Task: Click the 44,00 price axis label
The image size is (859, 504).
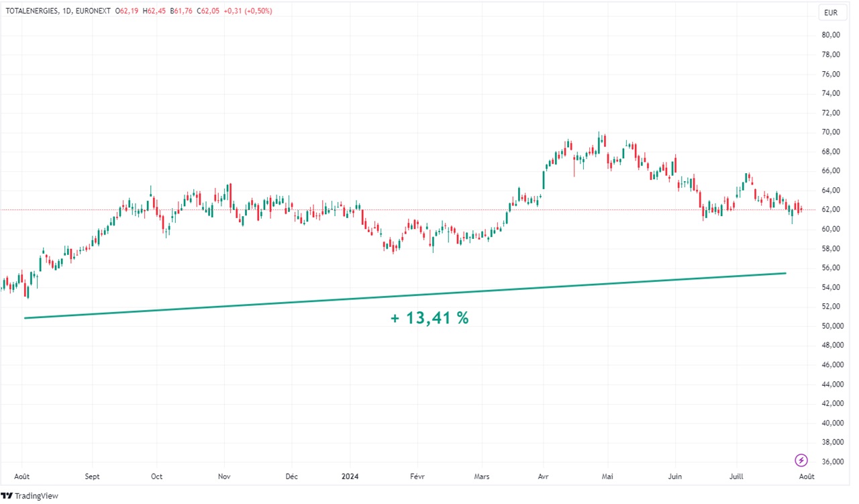Action: click(832, 385)
